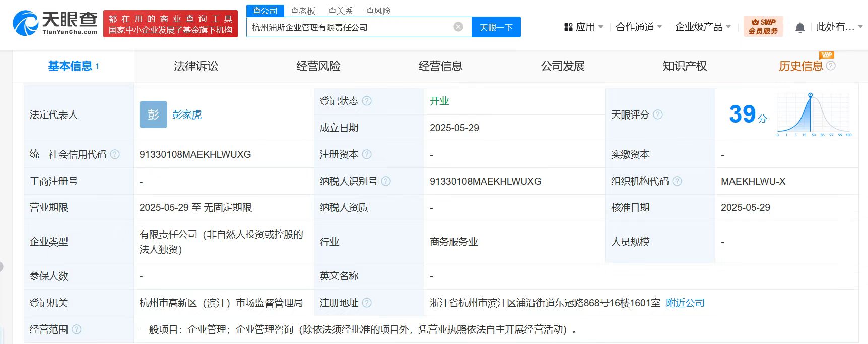Click the 商务服务业 industry value
868x344 pixels.
pyautogui.click(x=454, y=242)
